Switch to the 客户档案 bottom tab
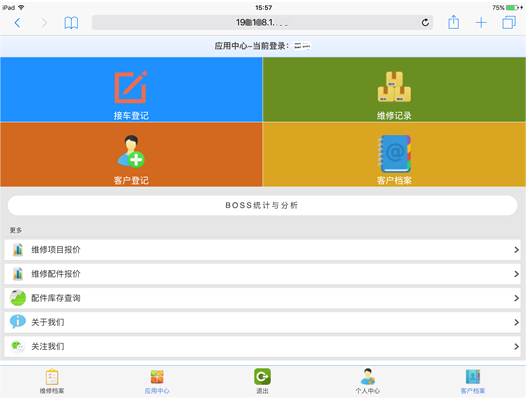The width and height of the screenshot is (526, 398). click(x=473, y=381)
